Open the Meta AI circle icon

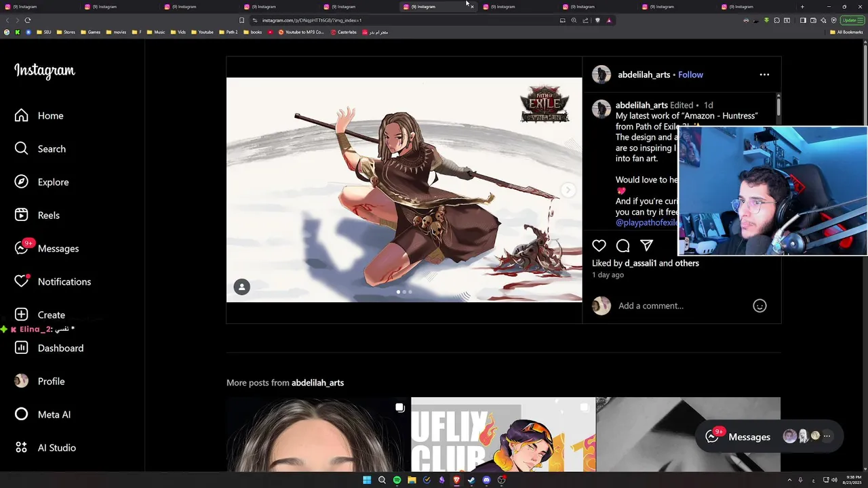point(22,415)
